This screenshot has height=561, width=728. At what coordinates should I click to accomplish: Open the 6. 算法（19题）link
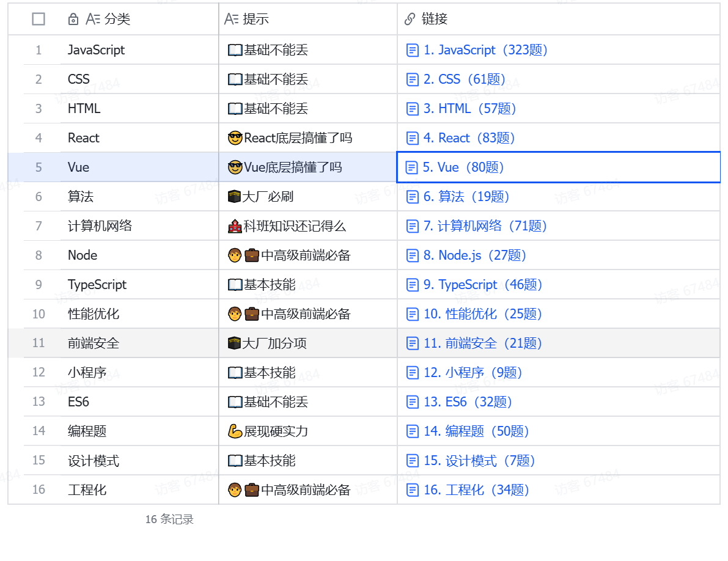(x=466, y=197)
